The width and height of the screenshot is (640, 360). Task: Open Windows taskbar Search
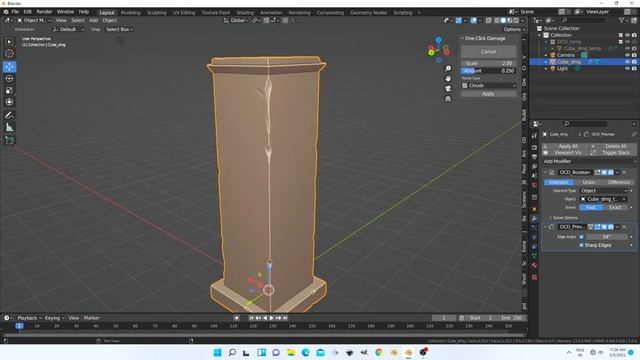click(x=232, y=352)
